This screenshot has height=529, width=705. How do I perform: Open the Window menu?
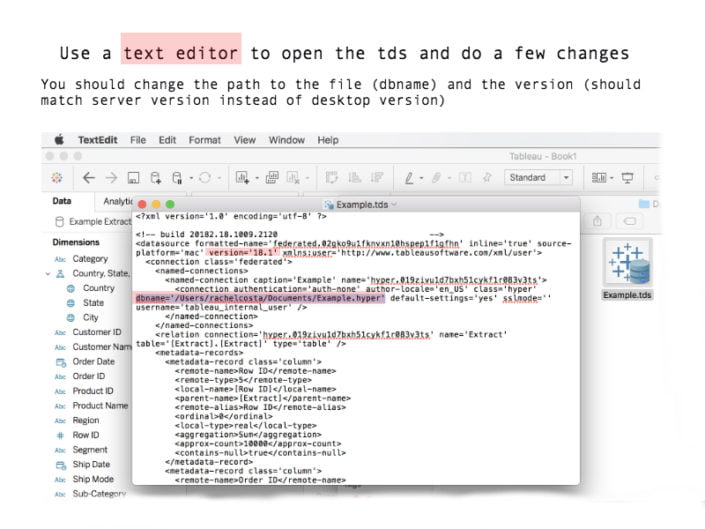tap(286, 140)
